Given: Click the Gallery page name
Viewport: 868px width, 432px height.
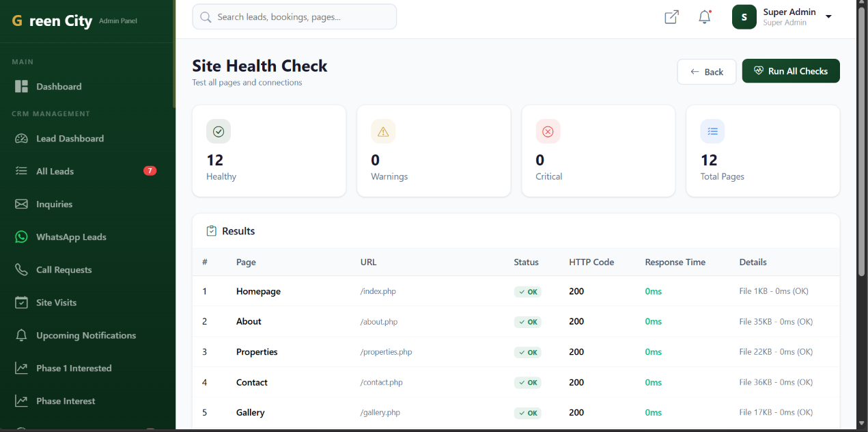Looking at the screenshot, I should tap(250, 412).
